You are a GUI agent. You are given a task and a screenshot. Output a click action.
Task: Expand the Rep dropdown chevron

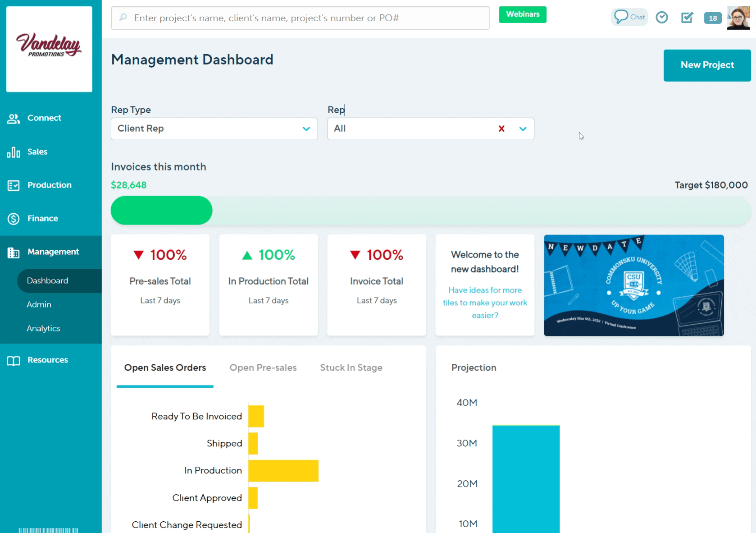(523, 129)
